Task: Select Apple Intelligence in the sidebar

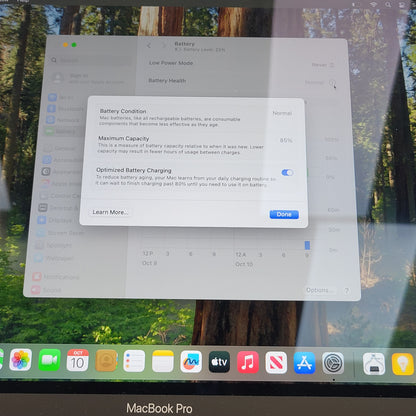Action: pyautogui.click(x=60, y=184)
